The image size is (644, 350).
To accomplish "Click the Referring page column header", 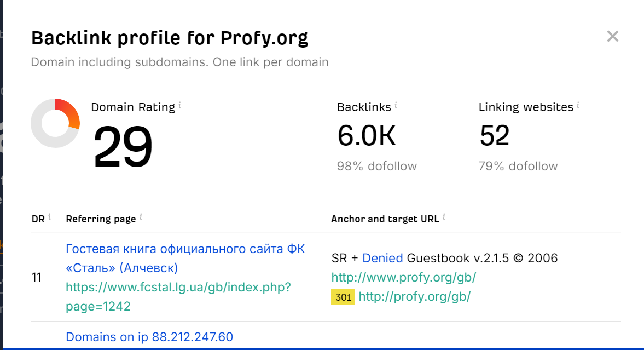I will [x=101, y=219].
